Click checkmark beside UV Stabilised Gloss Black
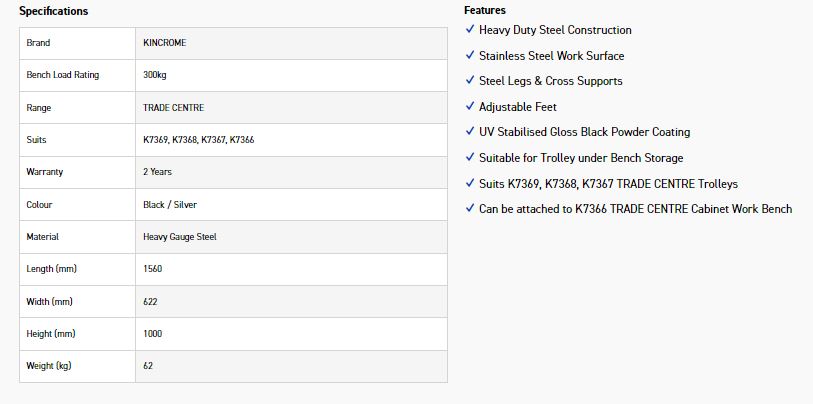The height and width of the screenshot is (404, 813). 470,131
